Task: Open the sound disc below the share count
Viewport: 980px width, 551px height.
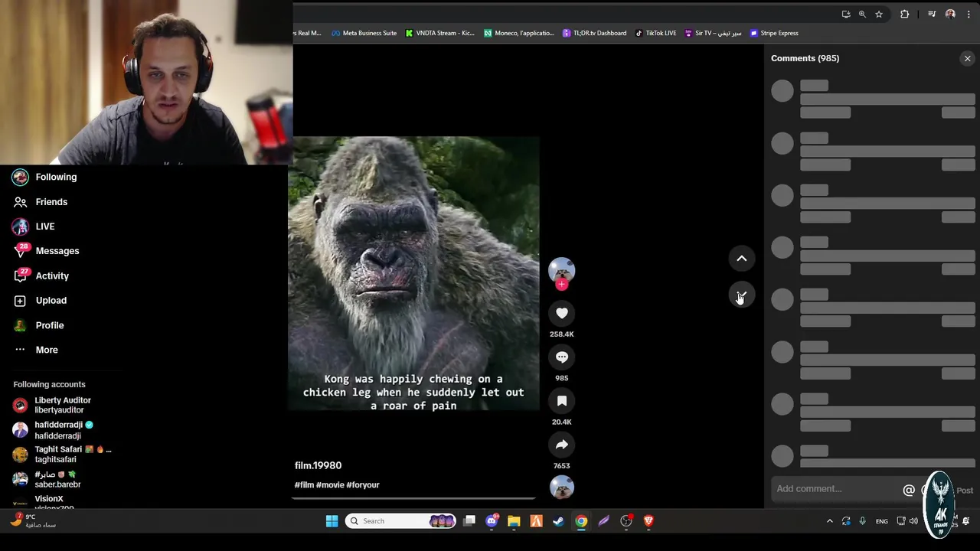Action: (562, 487)
